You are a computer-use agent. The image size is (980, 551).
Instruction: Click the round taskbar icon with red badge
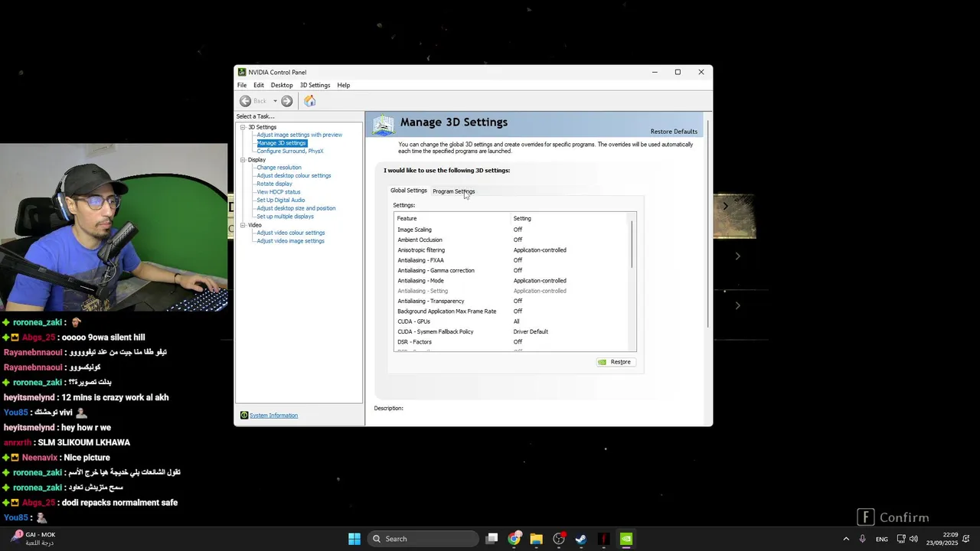(559, 539)
